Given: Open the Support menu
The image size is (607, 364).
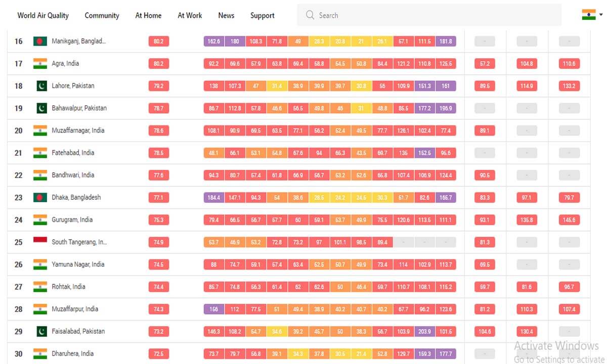Looking at the screenshot, I should tap(262, 15).
